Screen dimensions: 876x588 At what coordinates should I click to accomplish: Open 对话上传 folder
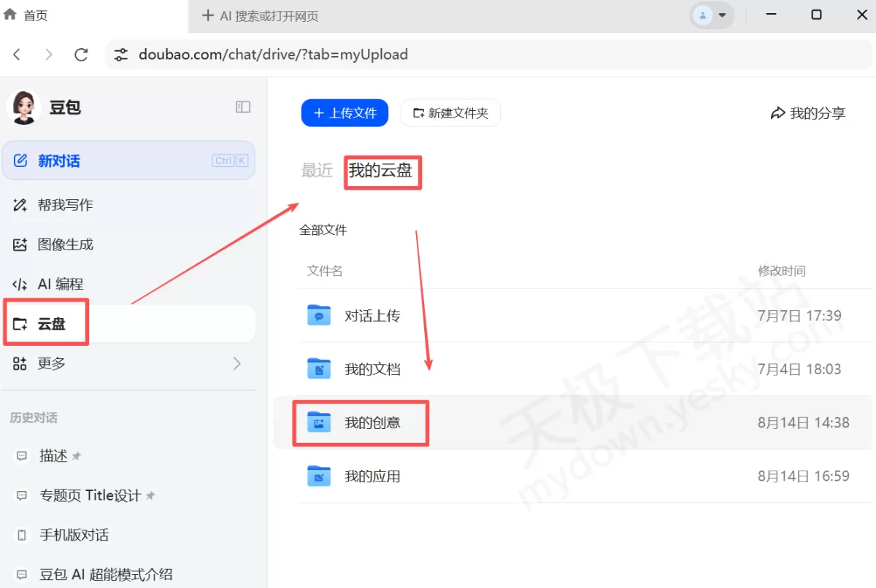(x=585, y=316)
